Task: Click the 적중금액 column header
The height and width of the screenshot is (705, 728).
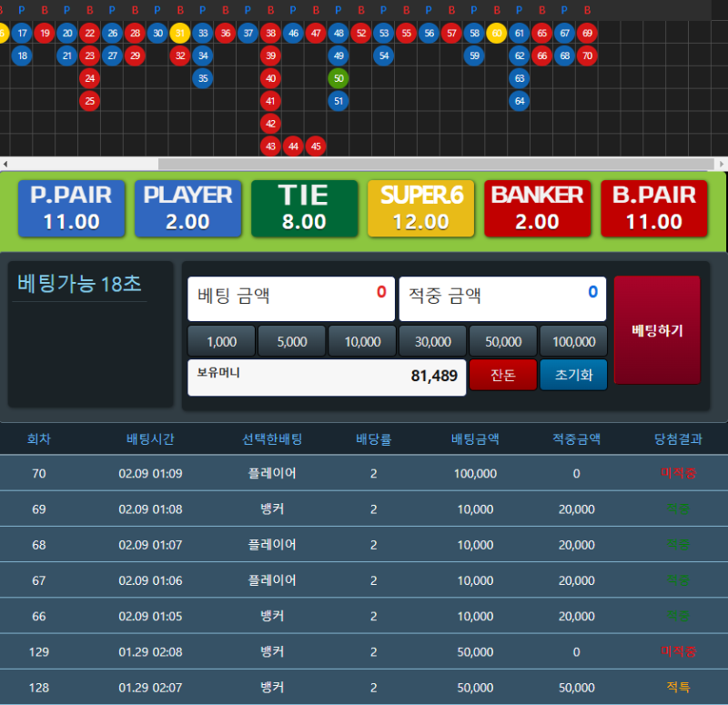Action: (577, 438)
